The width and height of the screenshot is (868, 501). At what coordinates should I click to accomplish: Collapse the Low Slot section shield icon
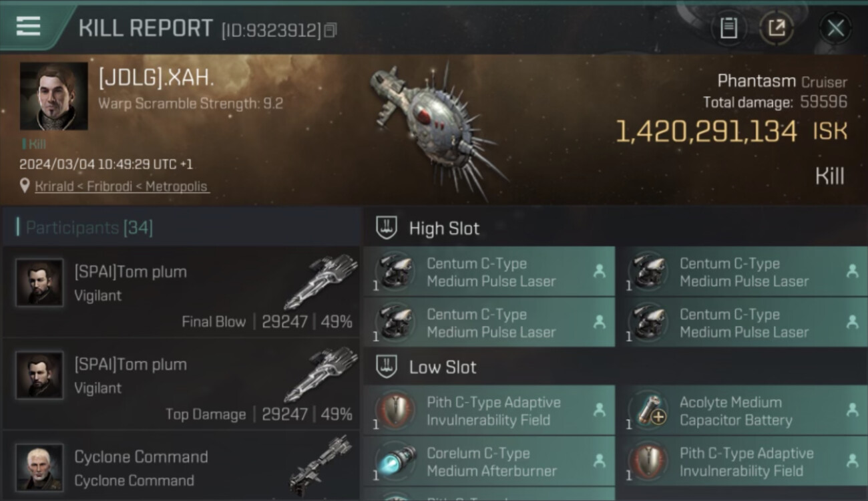[x=387, y=367]
